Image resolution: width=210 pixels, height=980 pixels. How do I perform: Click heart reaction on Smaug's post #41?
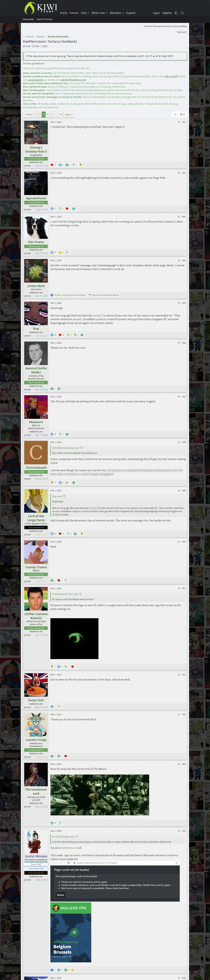[x=52, y=165]
